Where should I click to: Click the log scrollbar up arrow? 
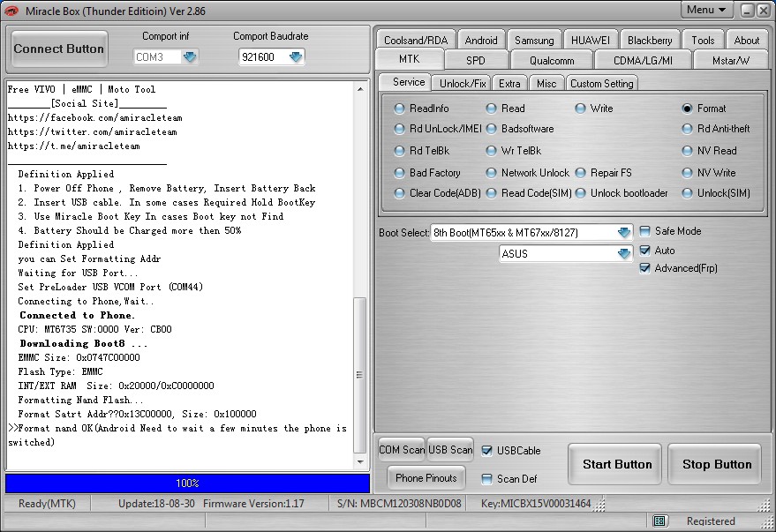[x=360, y=89]
